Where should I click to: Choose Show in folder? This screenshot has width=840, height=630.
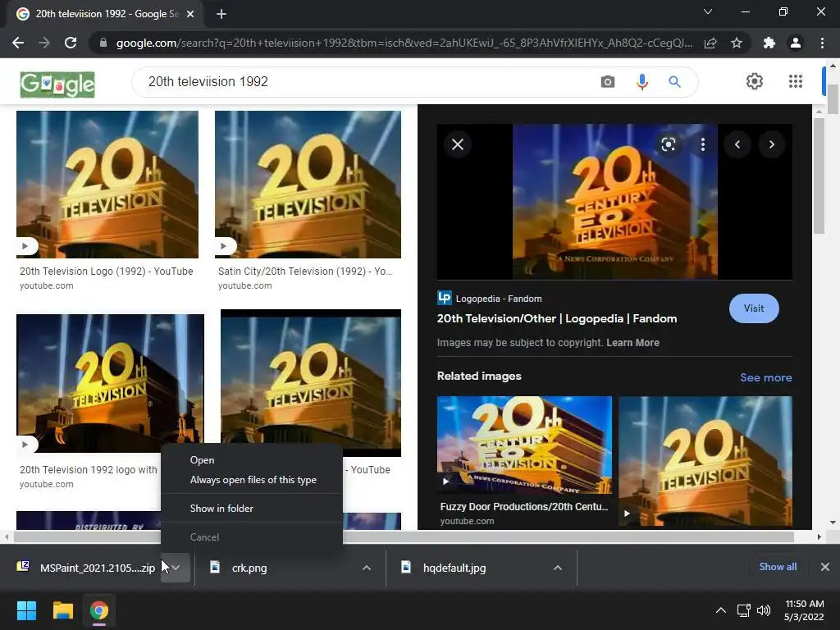point(251,509)
